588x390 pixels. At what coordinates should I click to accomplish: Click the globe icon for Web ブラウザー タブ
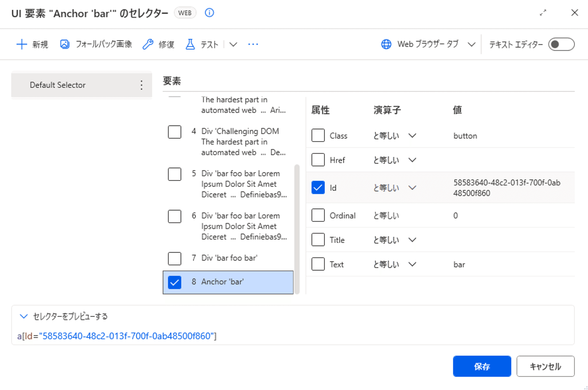386,44
